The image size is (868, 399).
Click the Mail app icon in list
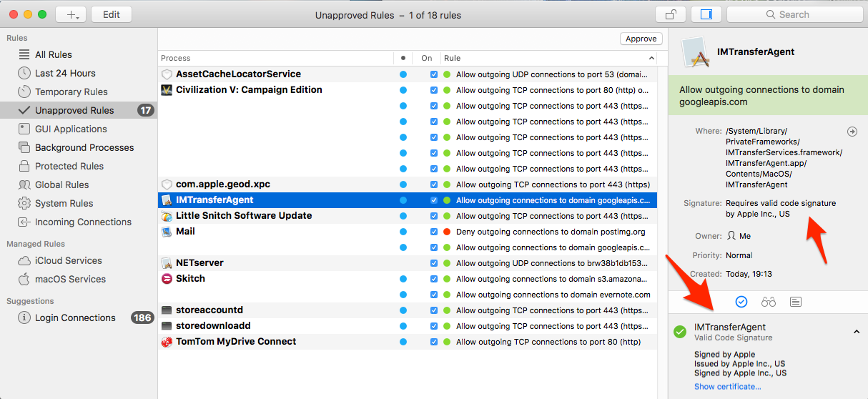pyautogui.click(x=167, y=232)
